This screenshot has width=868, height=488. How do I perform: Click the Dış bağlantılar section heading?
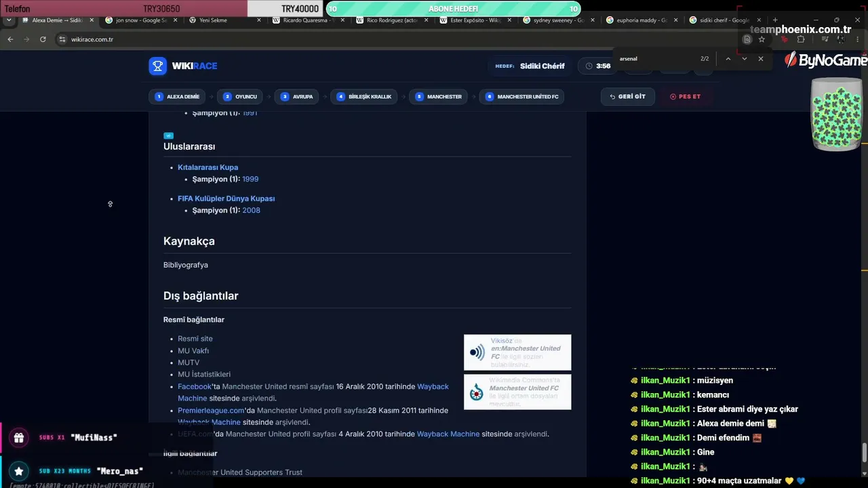pos(201,296)
